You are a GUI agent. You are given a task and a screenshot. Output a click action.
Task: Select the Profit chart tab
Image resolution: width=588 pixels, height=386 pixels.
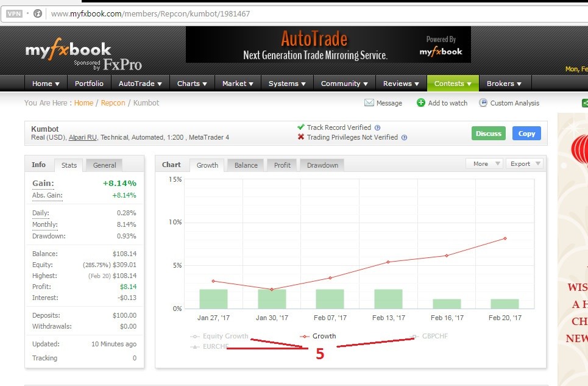(282, 165)
